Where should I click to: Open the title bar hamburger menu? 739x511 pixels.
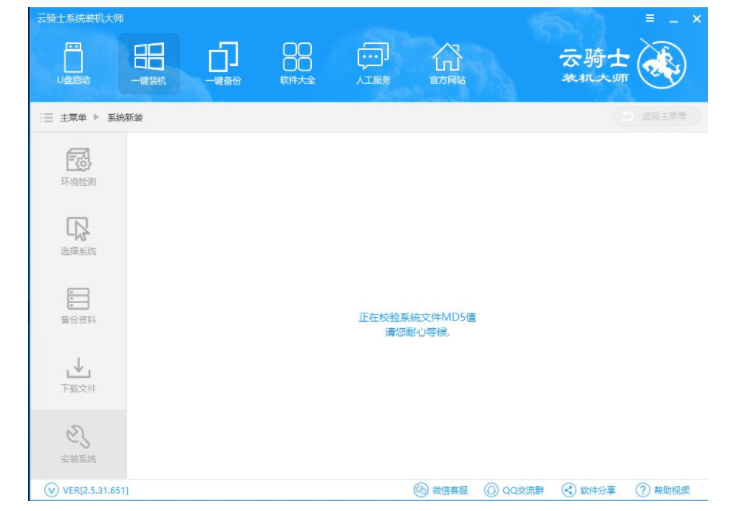(650, 19)
